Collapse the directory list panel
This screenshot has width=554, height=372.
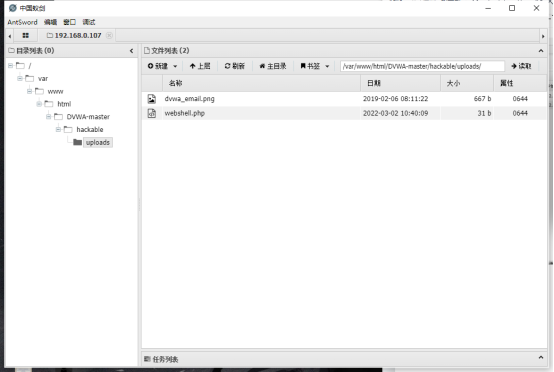point(131,51)
